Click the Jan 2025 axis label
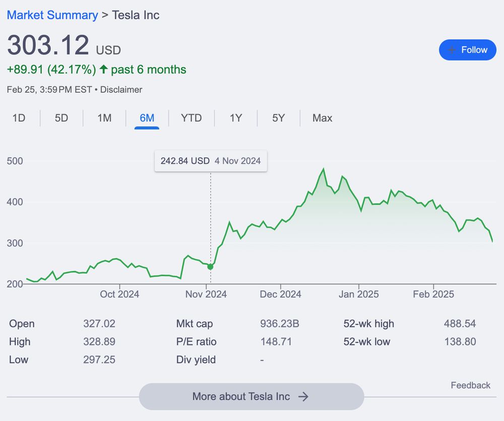 pos(359,294)
